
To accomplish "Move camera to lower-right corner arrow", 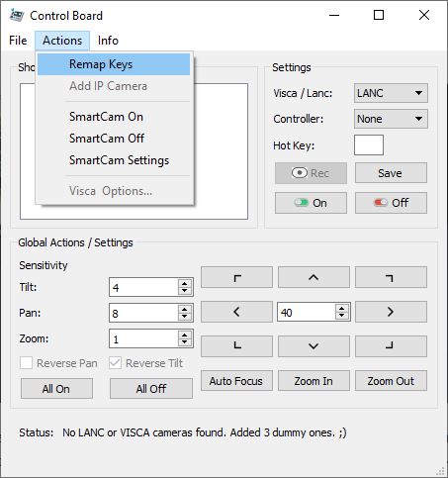I will (x=391, y=346).
